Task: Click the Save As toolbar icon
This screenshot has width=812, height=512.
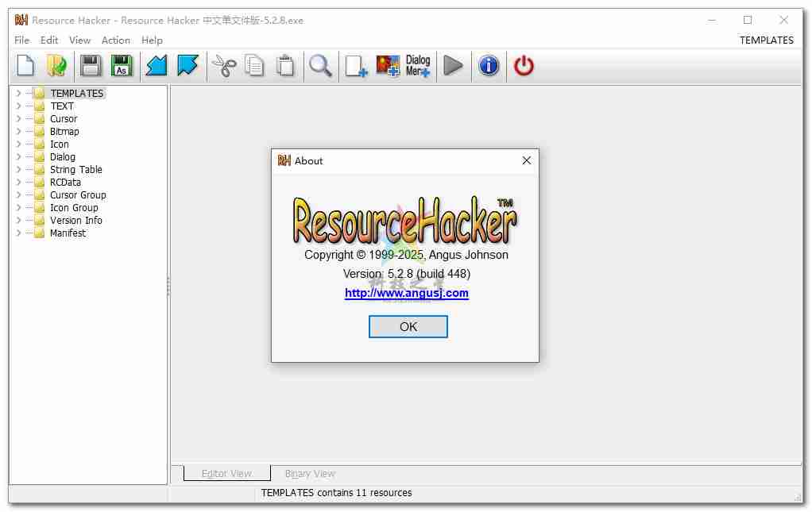Action: (x=122, y=66)
